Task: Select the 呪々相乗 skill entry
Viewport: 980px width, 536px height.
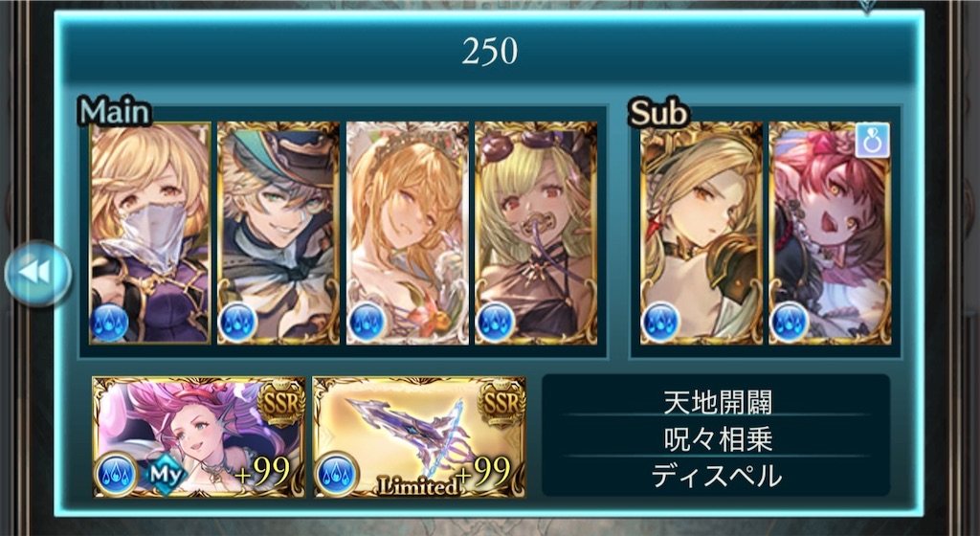Action: tap(717, 439)
